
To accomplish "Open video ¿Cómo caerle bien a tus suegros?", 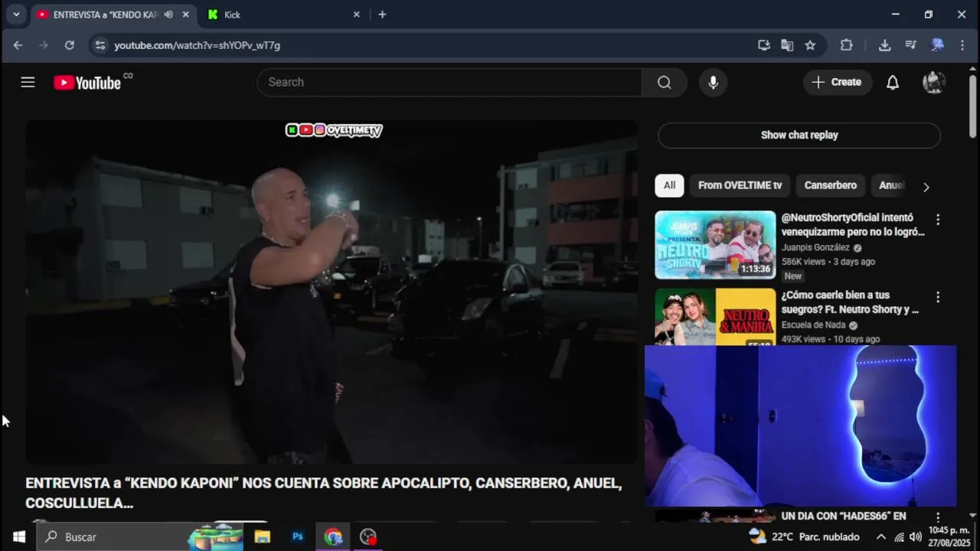I will coord(850,302).
